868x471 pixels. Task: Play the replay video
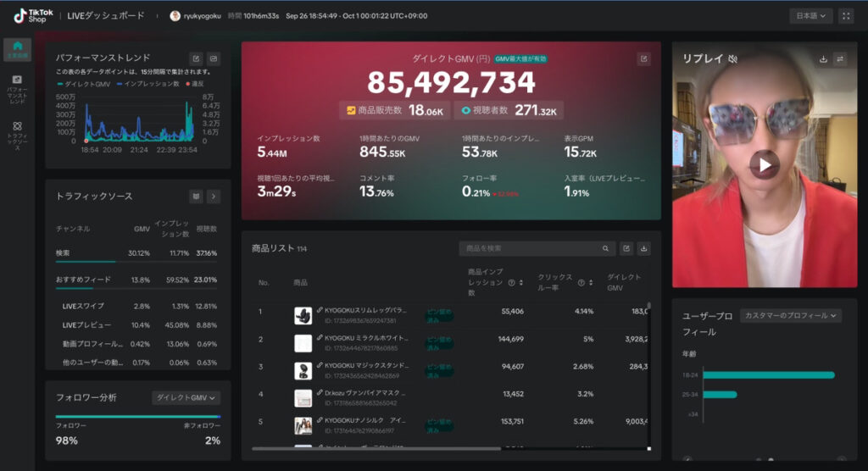point(765,165)
